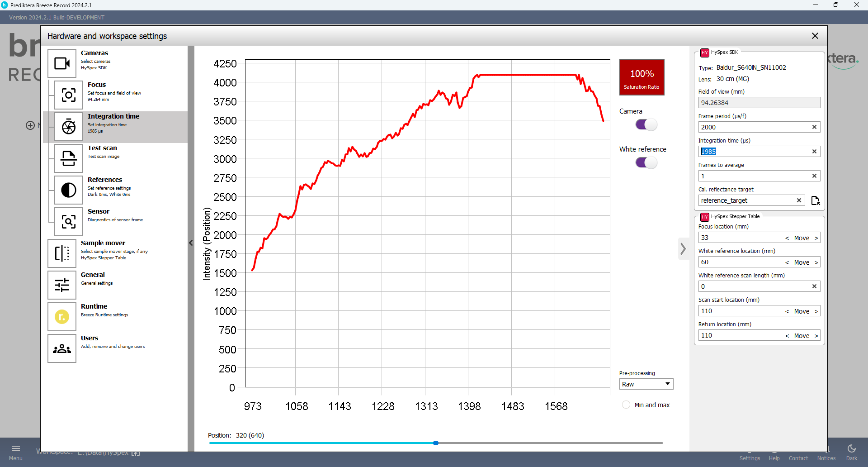Image resolution: width=868 pixels, height=467 pixels.
Task: Open the Sample mover icon
Action: (62, 253)
